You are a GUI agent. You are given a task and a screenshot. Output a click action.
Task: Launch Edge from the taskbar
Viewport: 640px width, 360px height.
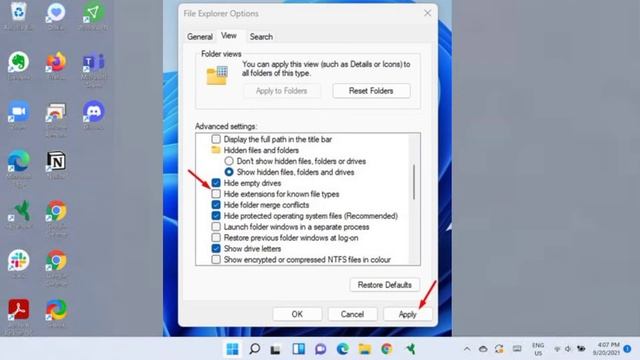[x=342, y=349]
